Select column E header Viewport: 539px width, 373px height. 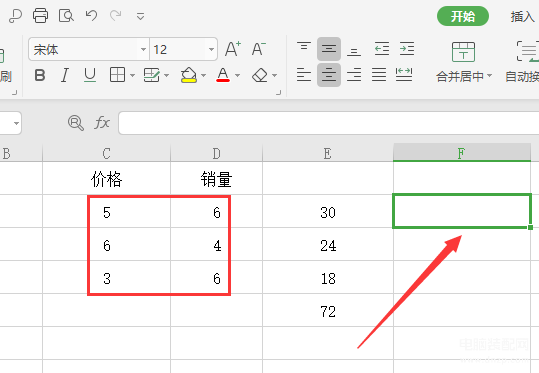tap(328, 153)
